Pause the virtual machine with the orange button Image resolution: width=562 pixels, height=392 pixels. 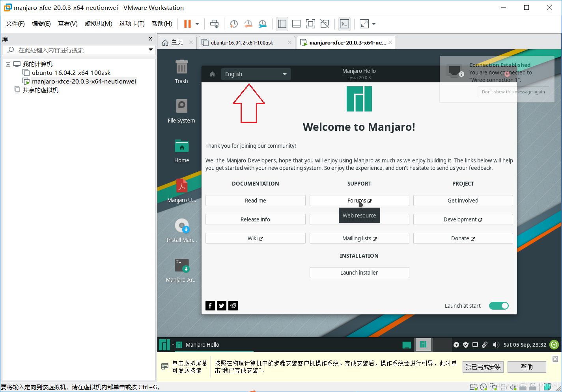click(187, 24)
